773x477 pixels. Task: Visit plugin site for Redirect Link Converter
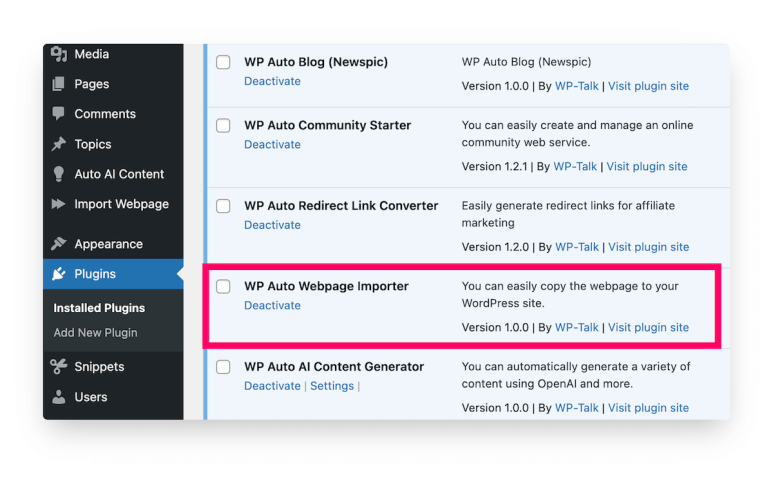click(x=649, y=247)
